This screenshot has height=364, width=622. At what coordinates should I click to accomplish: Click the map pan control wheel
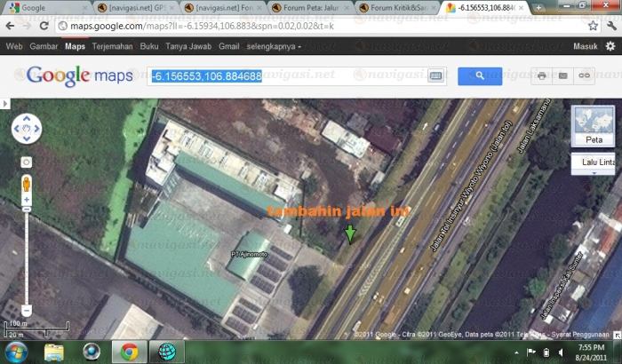point(27,131)
